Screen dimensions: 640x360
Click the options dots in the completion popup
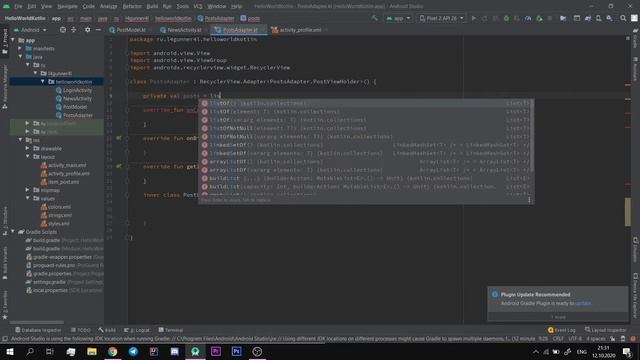point(529,200)
